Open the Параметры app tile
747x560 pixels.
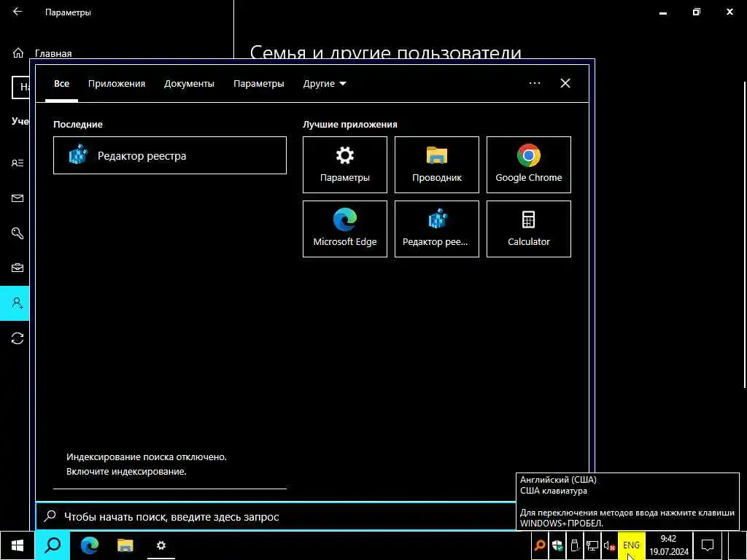coord(345,165)
